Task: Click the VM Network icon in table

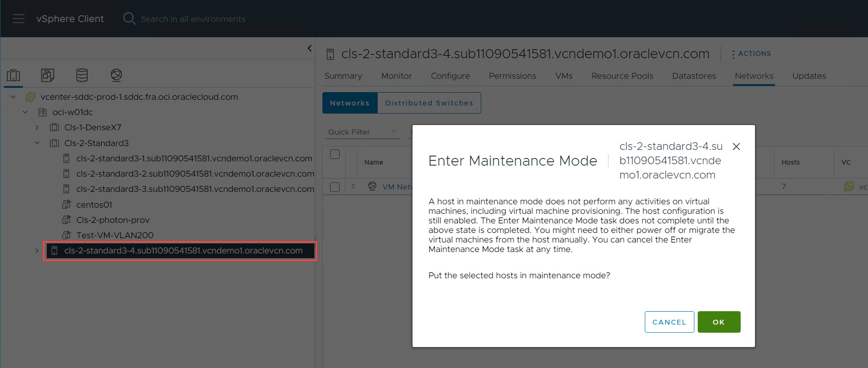Action: pos(372,186)
